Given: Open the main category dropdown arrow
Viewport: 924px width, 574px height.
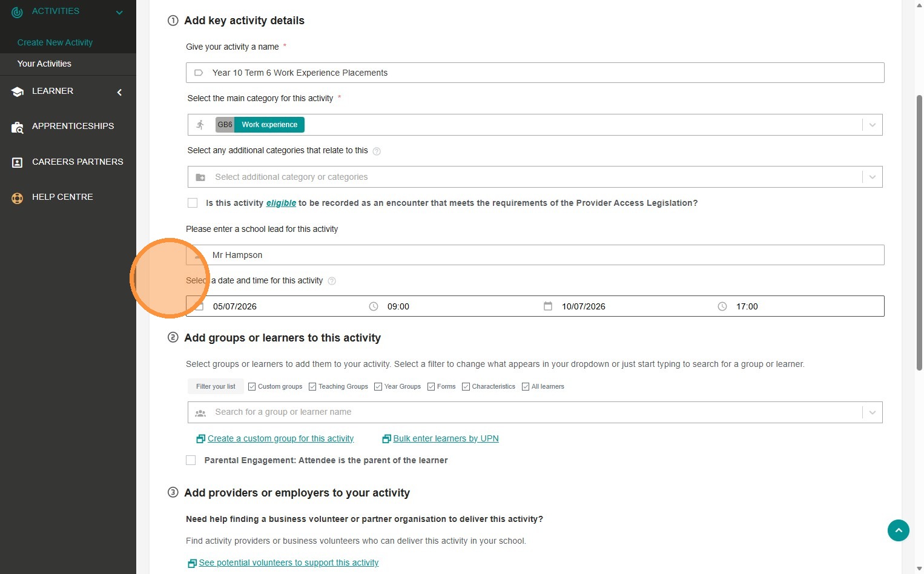Looking at the screenshot, I should [x=873, y=125].
